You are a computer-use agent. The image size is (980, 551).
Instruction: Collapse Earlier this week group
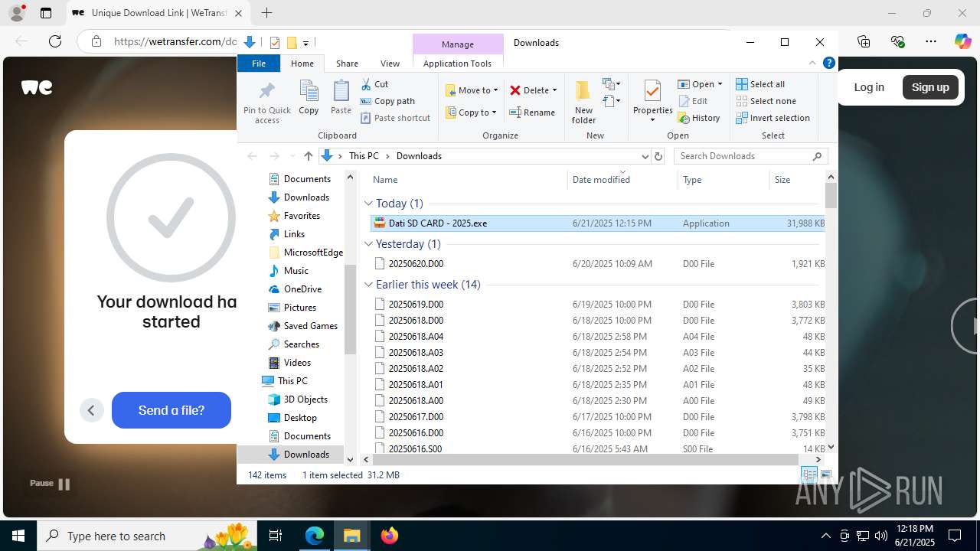(x=368, y=285)
